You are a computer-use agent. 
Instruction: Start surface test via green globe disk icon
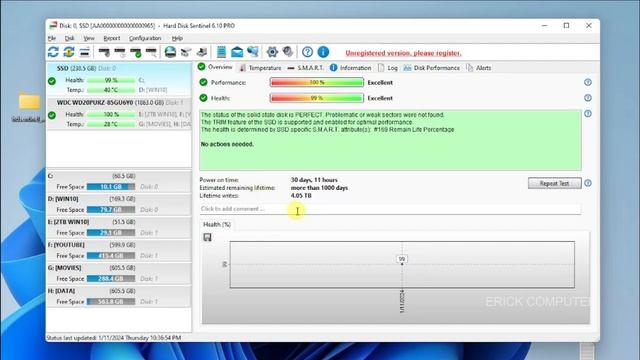[x=170, y=52]
